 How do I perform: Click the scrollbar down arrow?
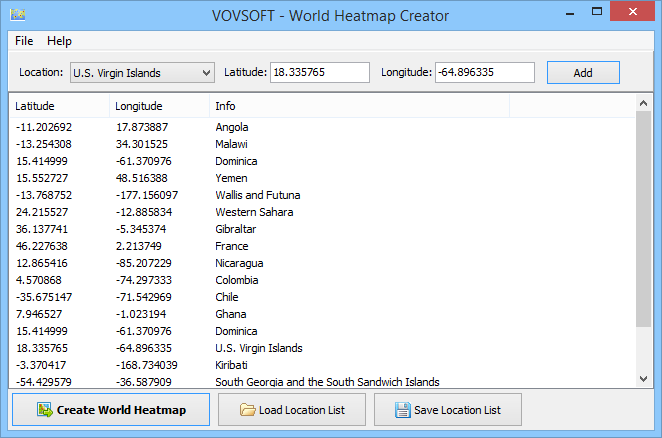coord(643,379)
